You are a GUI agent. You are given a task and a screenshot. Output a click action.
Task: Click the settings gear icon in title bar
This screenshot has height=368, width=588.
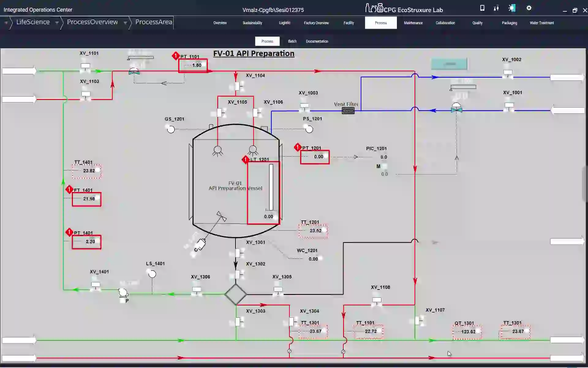coord(529,8)
